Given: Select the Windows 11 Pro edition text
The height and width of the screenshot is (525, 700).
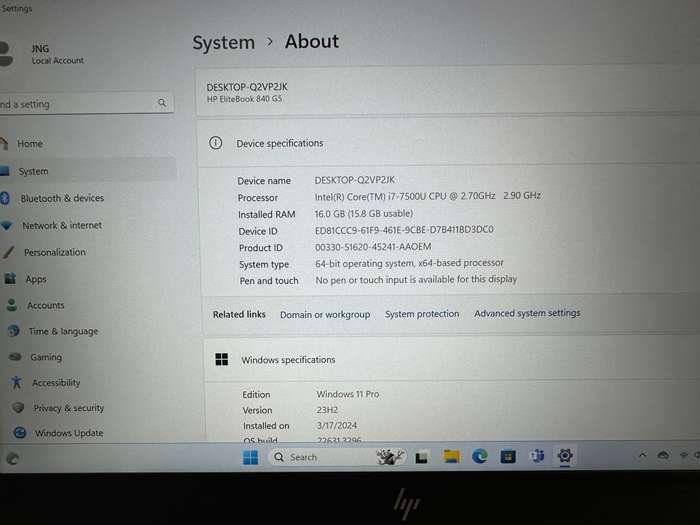Looking at the screenshot, I should 348,394.
